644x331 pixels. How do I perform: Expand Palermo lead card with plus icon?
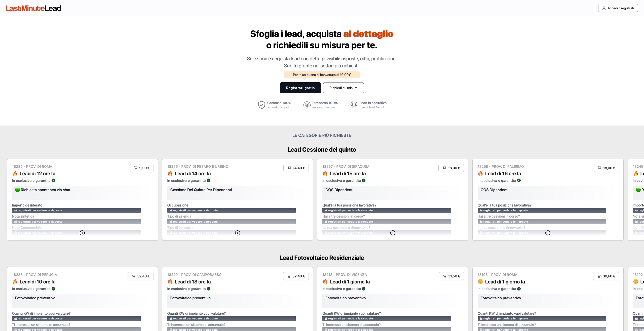[x=548, y=233]
